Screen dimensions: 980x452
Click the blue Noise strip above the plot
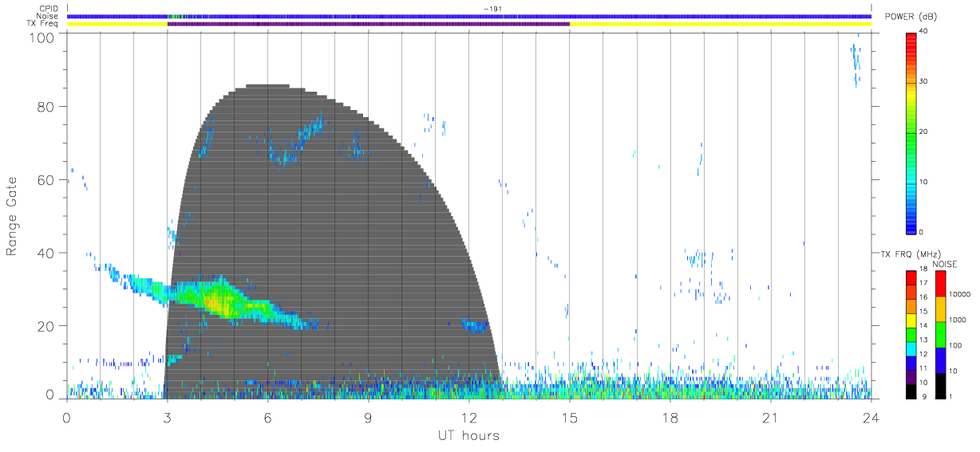469,16
